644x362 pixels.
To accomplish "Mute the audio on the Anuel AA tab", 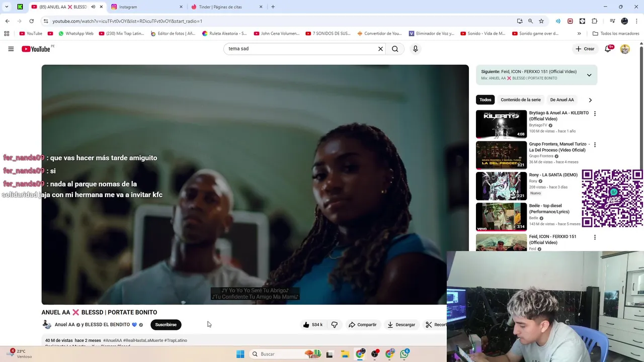I will [93, 7].
